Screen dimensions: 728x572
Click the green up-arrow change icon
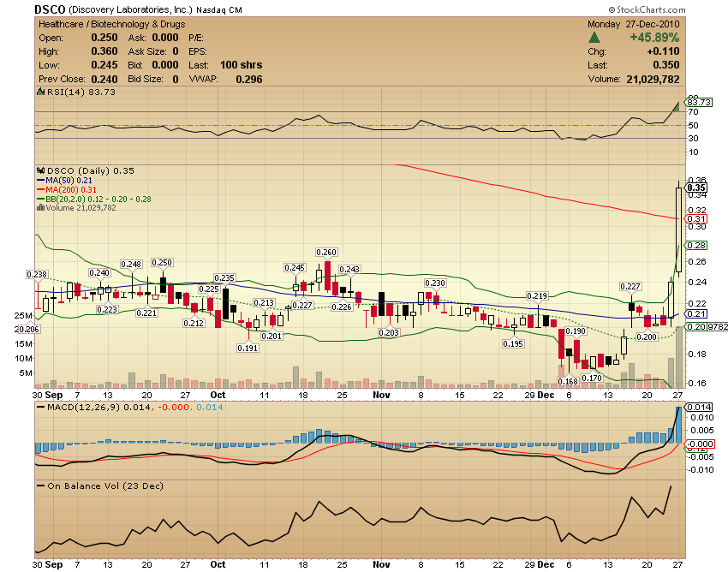(x=594, y=38)
